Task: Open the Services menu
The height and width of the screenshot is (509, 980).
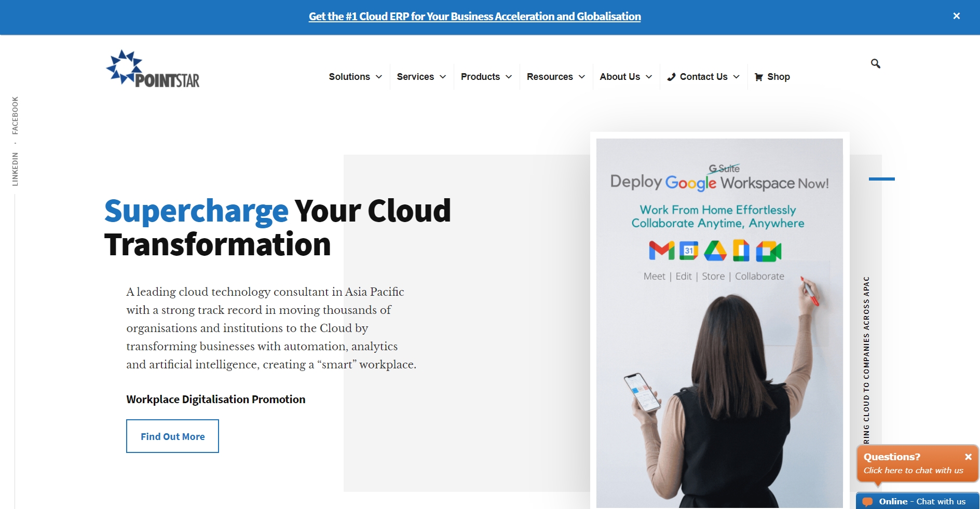Action: tap(415, 77)
